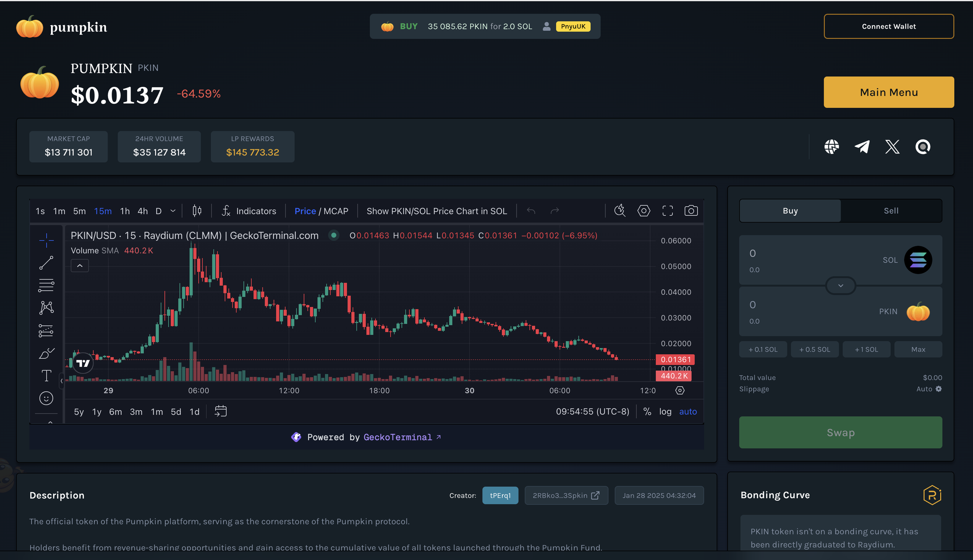The width and height of the screenshot is (973, 560).
Task: Click the chart screenshot camera icon
Action: pyautogui.click(x=691, y=211)
